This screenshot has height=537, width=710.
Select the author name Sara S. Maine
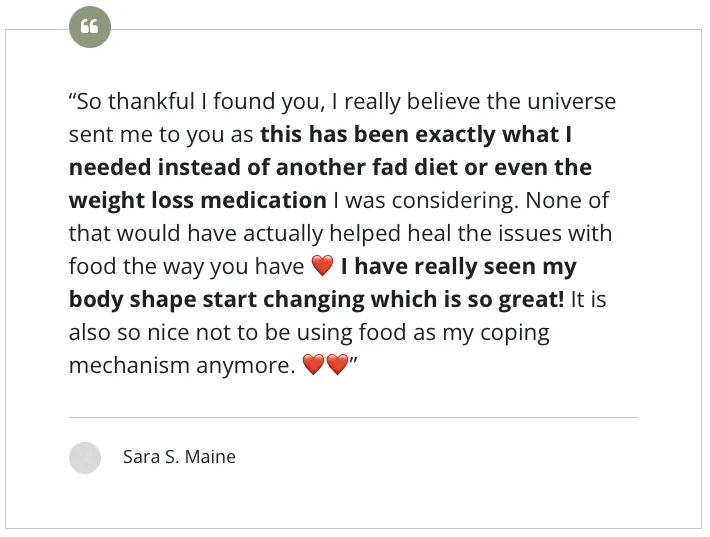(179, 457)
